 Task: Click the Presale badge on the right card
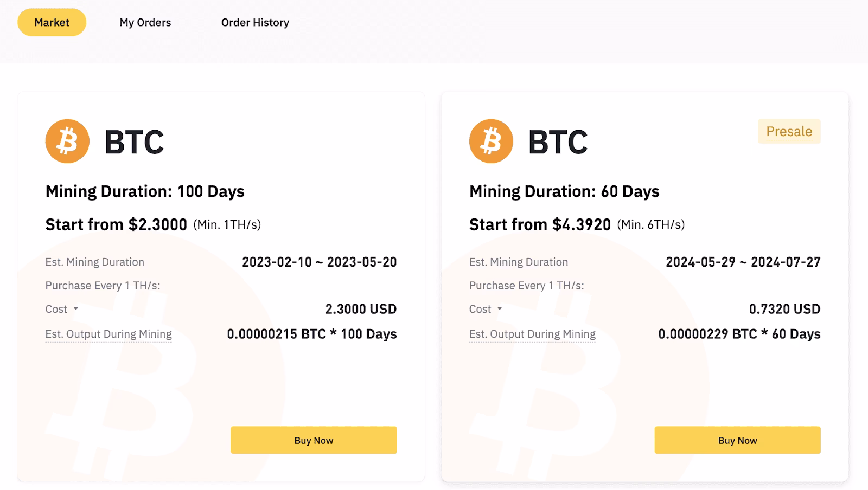(x=789, y=131)
